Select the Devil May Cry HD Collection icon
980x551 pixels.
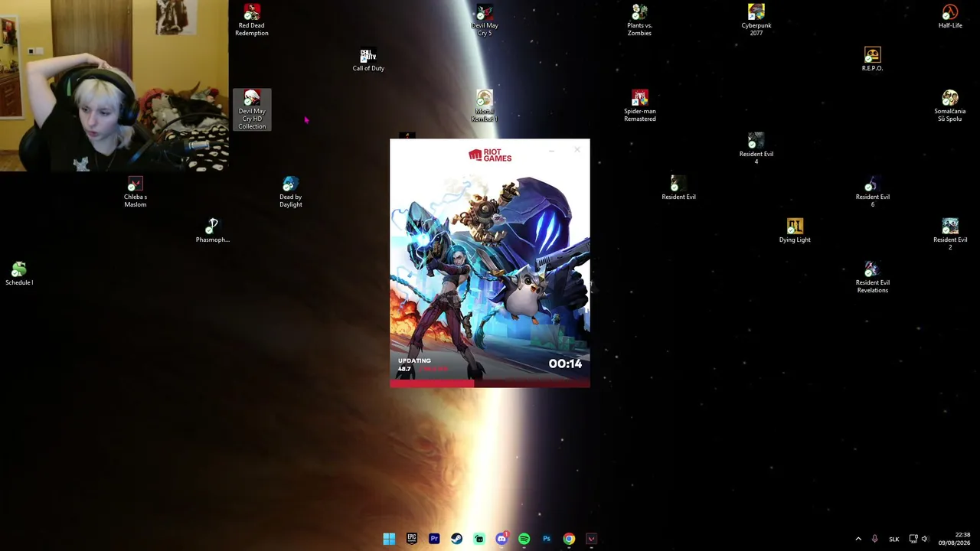tap(252, 109)
